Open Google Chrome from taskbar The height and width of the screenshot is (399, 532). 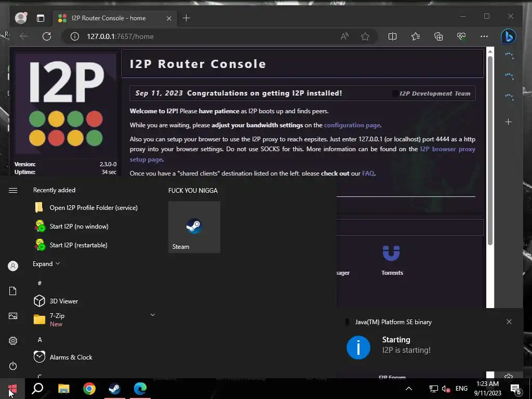coord(89,389)
